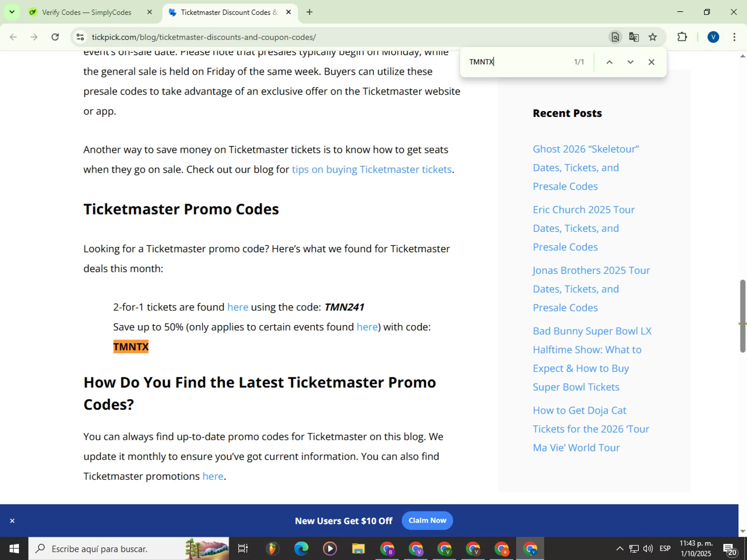Open Eric Church 2025 Tour post
This screenshot has width=747, height=560.
pyautogui.click(x=584, y=228)
